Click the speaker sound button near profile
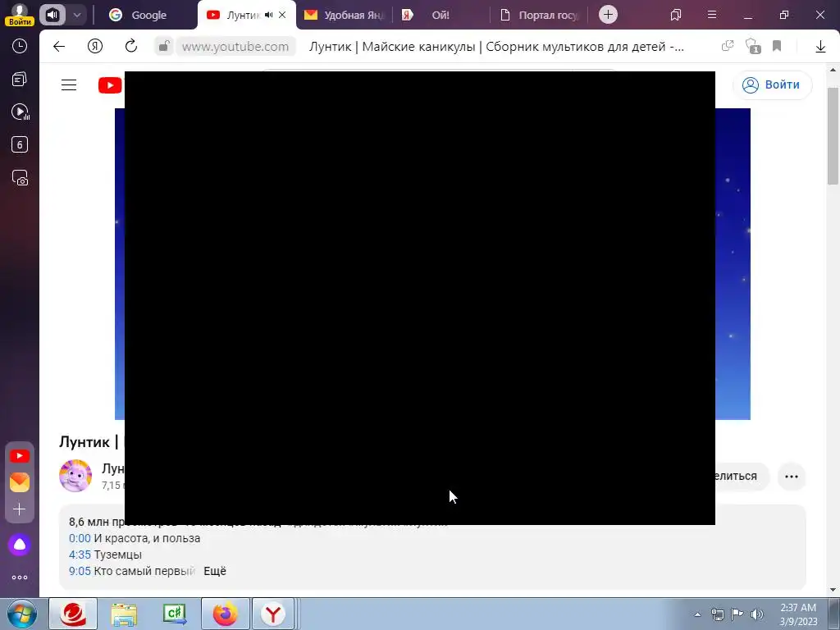Viewport: 840px width, 630px height. 52,15
